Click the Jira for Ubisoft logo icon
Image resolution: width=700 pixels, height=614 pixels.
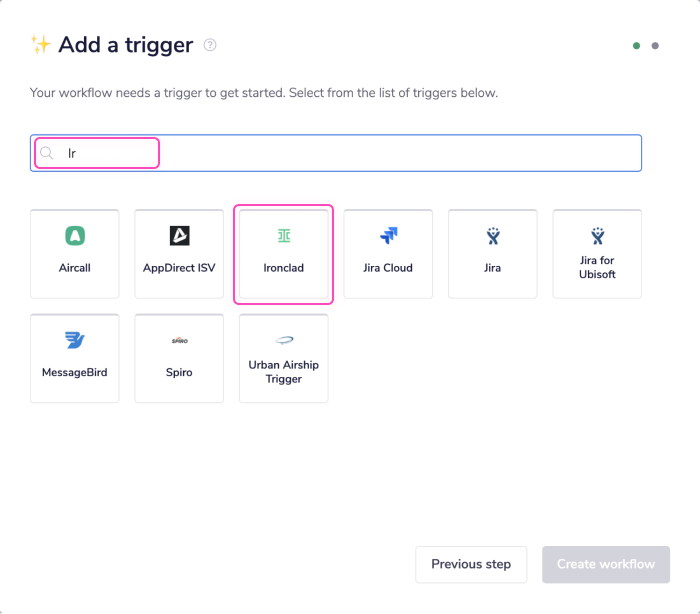(x=597, y=236)
